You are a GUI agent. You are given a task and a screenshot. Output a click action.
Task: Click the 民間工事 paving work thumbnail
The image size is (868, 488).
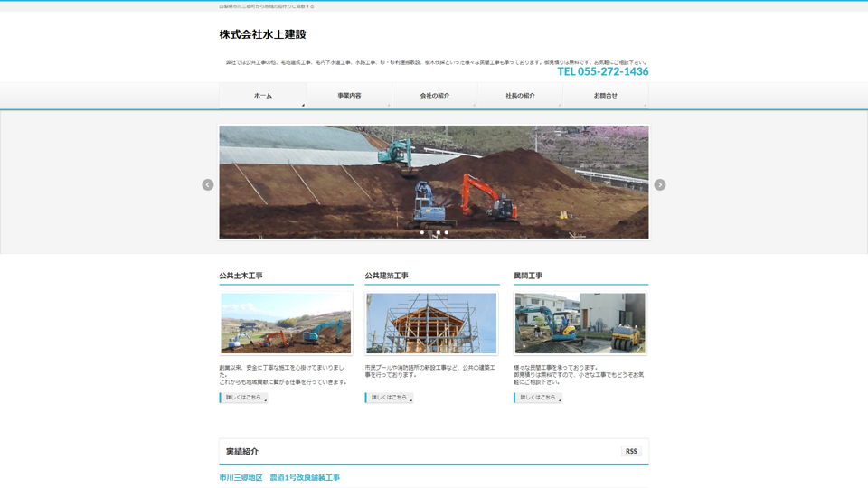point(580,323)
